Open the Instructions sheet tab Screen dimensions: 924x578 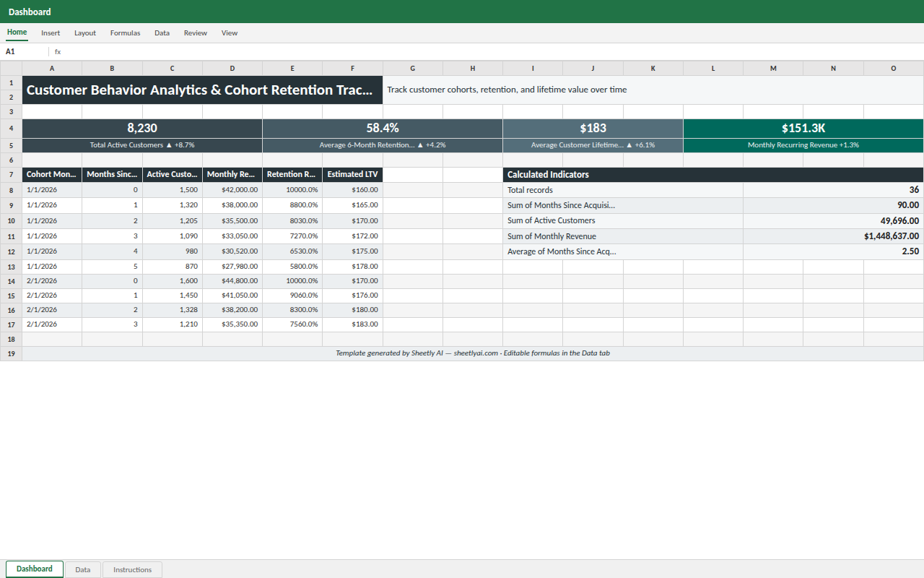point(132,569)
